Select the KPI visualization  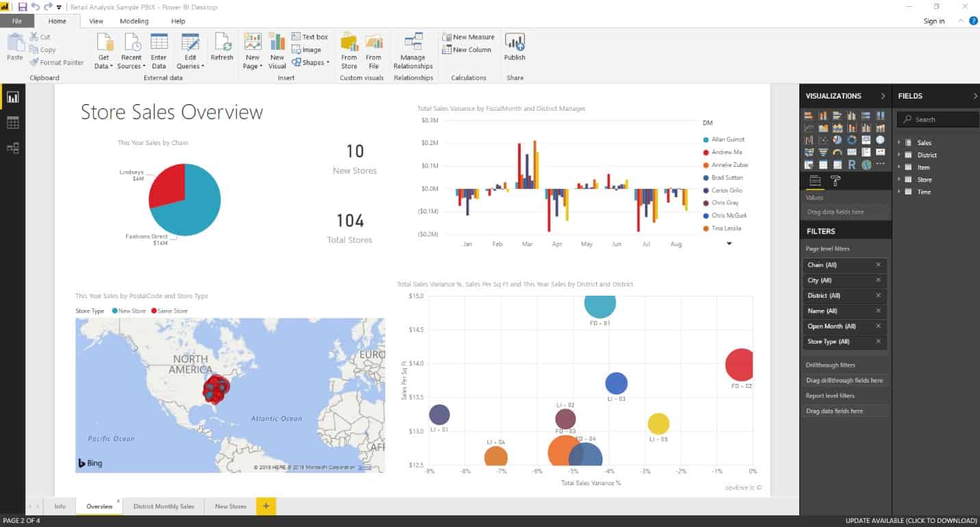(880, 152)
